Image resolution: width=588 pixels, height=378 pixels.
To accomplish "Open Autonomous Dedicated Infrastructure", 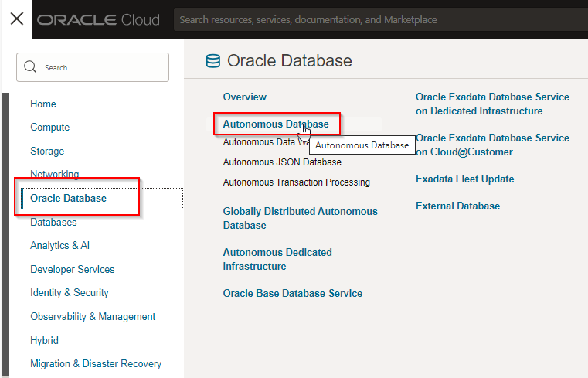I will [277, 259].
